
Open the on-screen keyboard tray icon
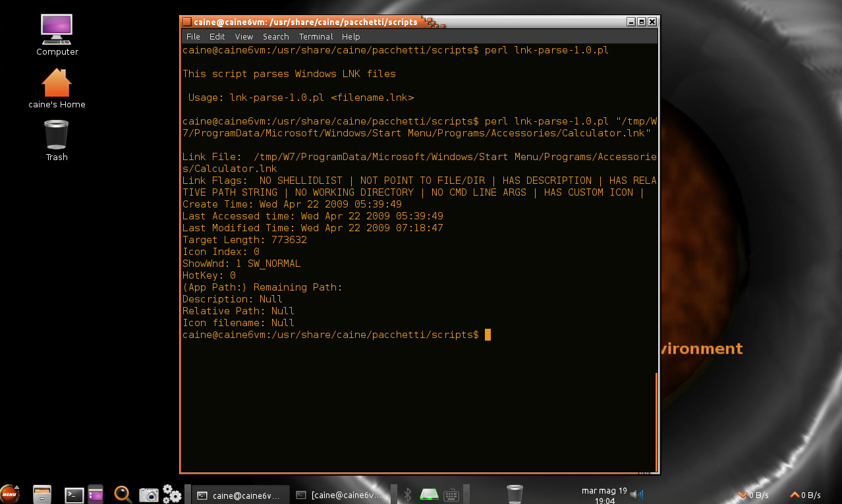(x=451, y=495)
